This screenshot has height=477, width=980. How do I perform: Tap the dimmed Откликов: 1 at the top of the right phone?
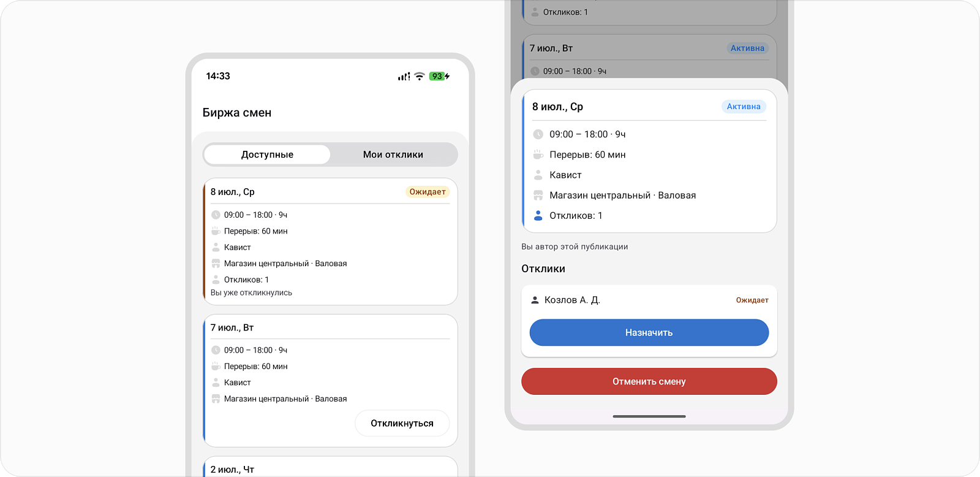click(x=565, y=12)
